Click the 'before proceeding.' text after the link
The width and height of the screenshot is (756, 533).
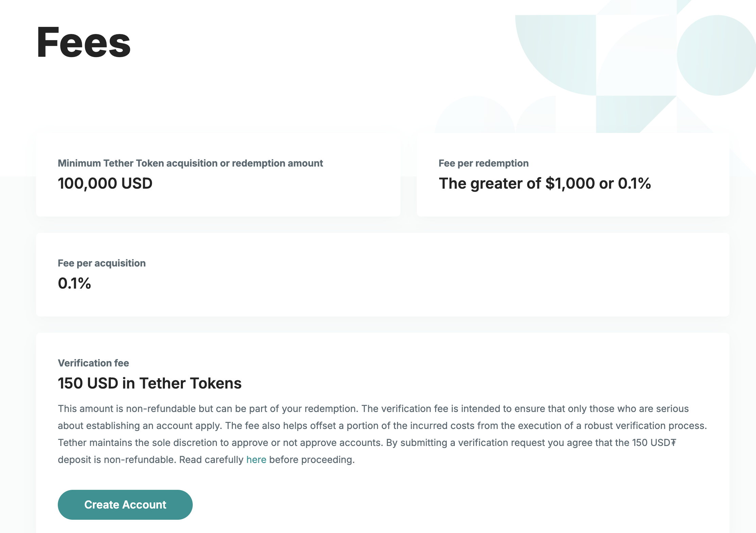(x=312, y=460)
